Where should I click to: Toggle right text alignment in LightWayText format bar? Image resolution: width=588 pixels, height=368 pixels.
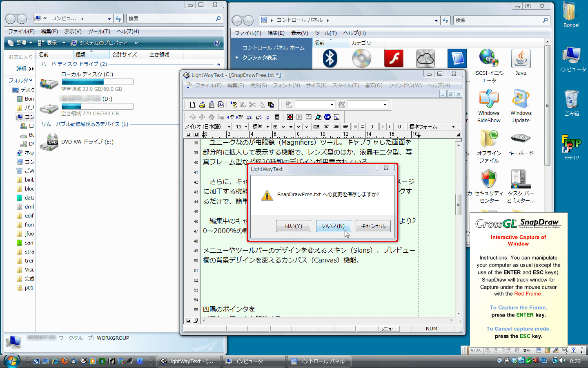point(336,127)
